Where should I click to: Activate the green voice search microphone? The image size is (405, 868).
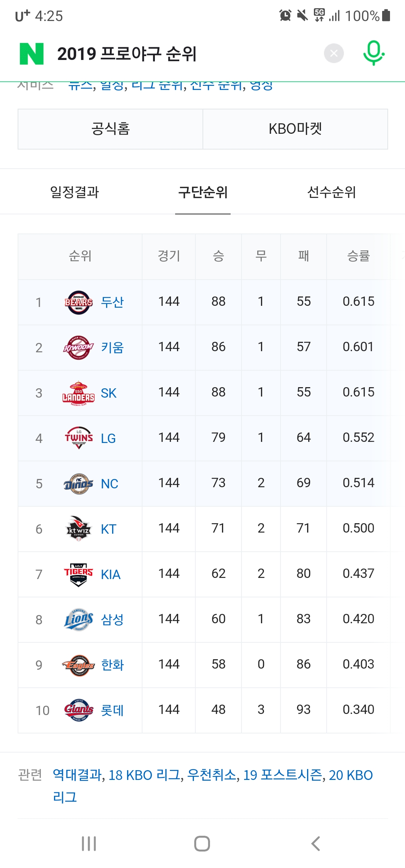[373, 53]
